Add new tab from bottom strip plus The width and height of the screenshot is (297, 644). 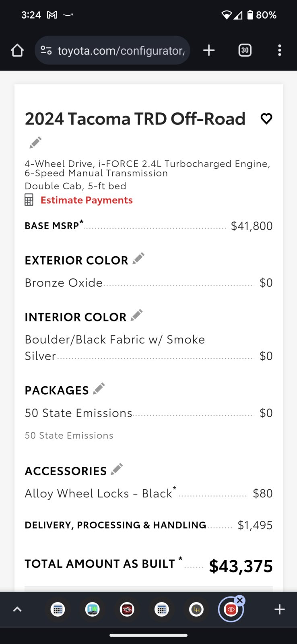(279, 609)
